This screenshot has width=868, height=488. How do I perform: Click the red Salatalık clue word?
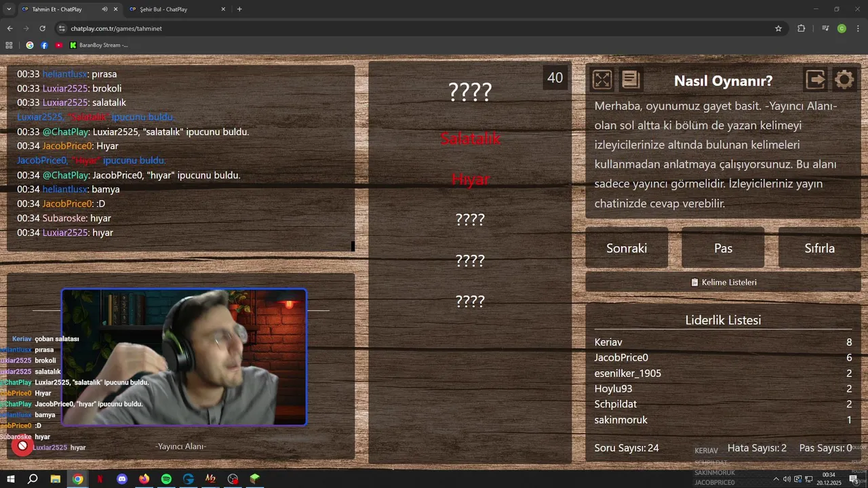click(470, 138)
